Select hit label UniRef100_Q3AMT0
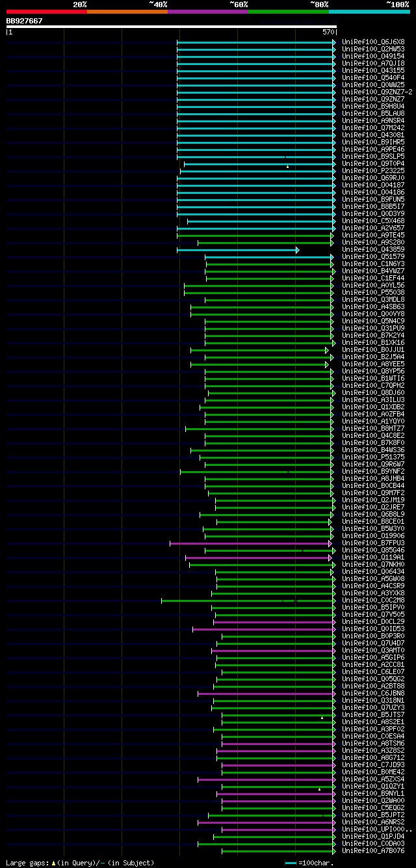The image size is (416, 868). (x=373, y=650)
